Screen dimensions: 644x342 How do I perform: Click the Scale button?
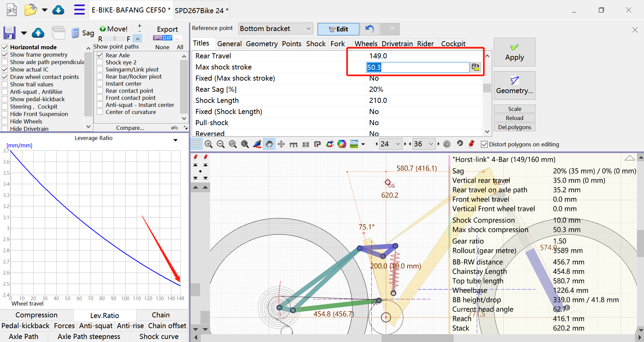[515, 109]
